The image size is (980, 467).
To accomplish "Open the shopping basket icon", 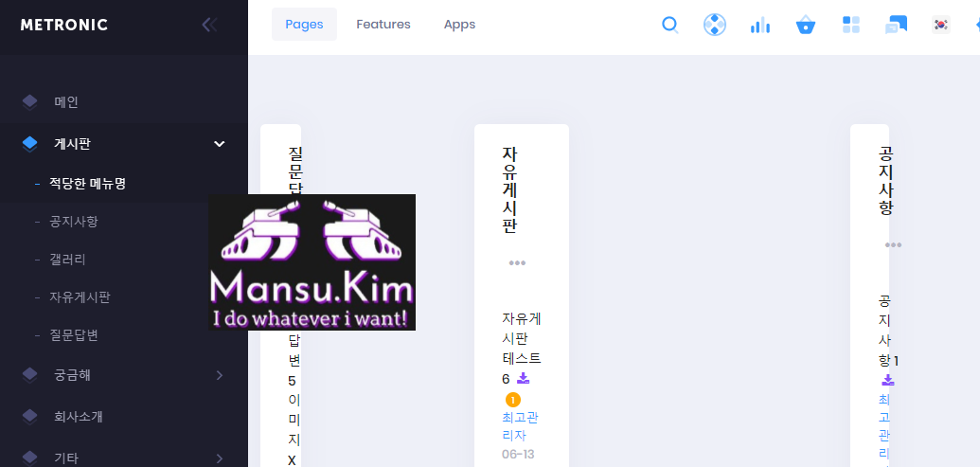I will (x=806, y=25).
